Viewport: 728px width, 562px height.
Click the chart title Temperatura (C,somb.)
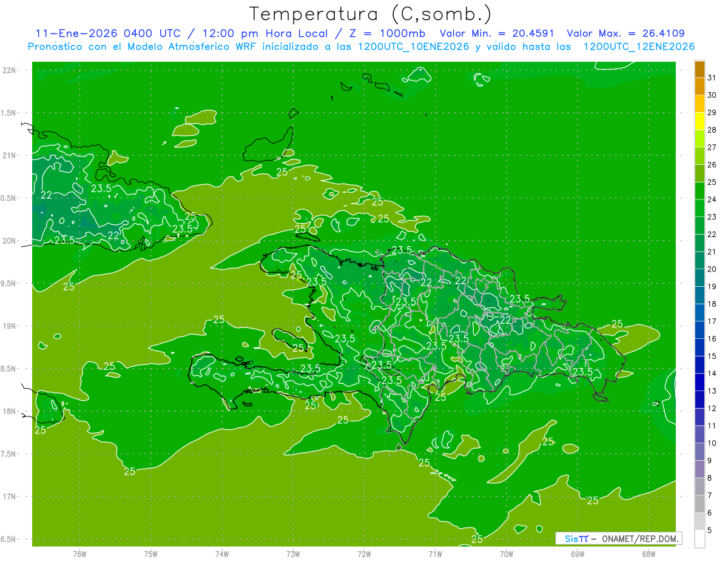pos(371,15)
